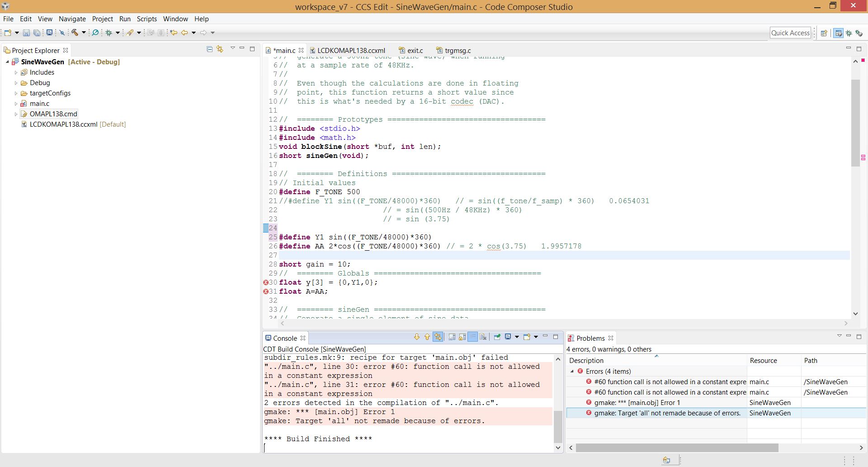Click the Quick Access field
The height and width of the screenshot is (467, 868).
click(x=790, y=33)
